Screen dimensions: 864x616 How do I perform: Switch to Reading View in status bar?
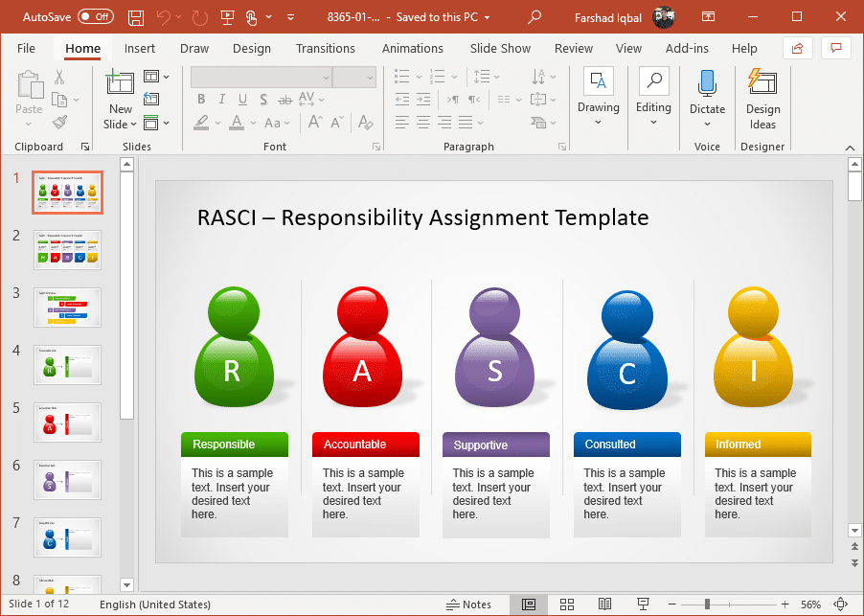coord(604,604)
